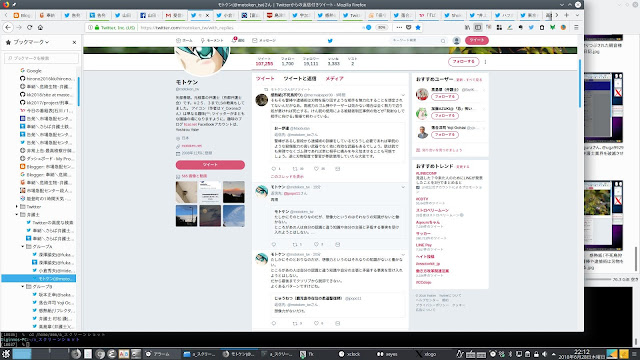Follow the third recommended user Yoji Ochiai

click(444, 134)
